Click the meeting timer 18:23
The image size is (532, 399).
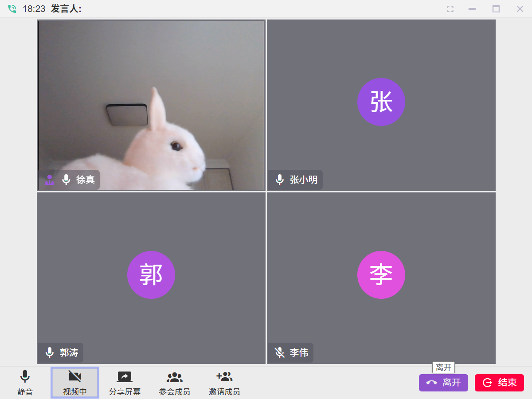click(x=34, y=9)
